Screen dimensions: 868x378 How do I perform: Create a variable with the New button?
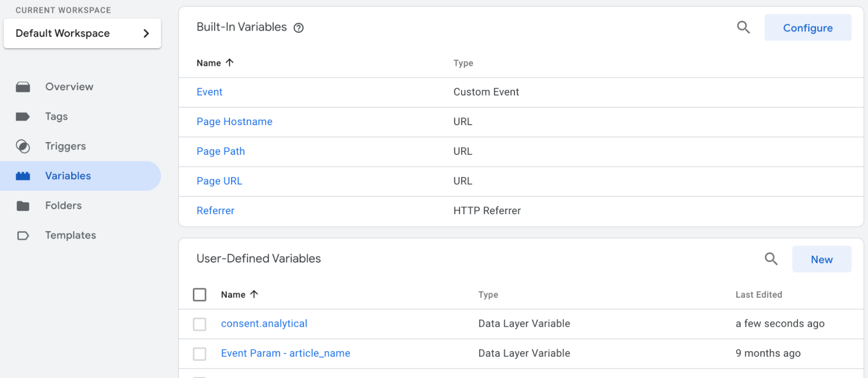click(822, 259)
